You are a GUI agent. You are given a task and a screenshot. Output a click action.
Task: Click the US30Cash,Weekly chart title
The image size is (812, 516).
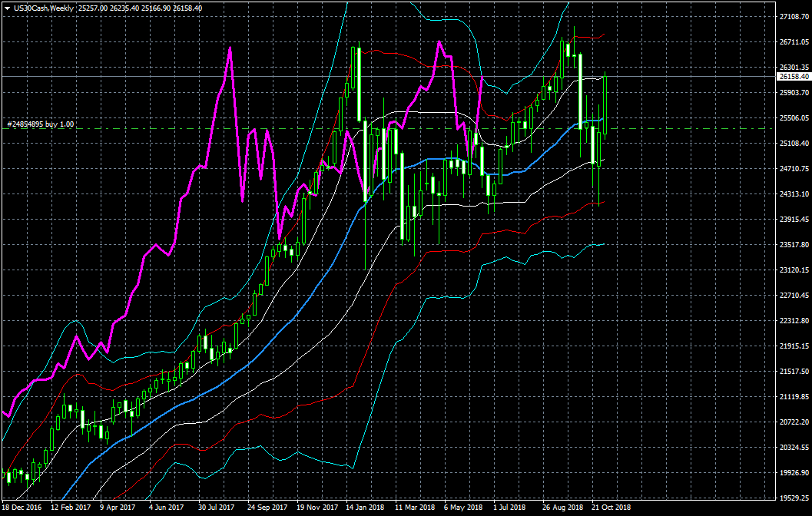click(x=43, y=8)
